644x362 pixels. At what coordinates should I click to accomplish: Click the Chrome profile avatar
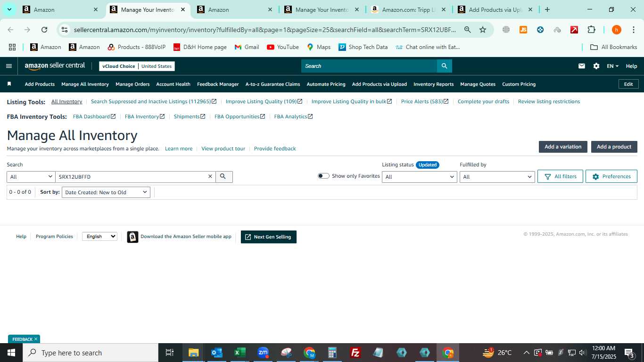(x=616, y=30)
